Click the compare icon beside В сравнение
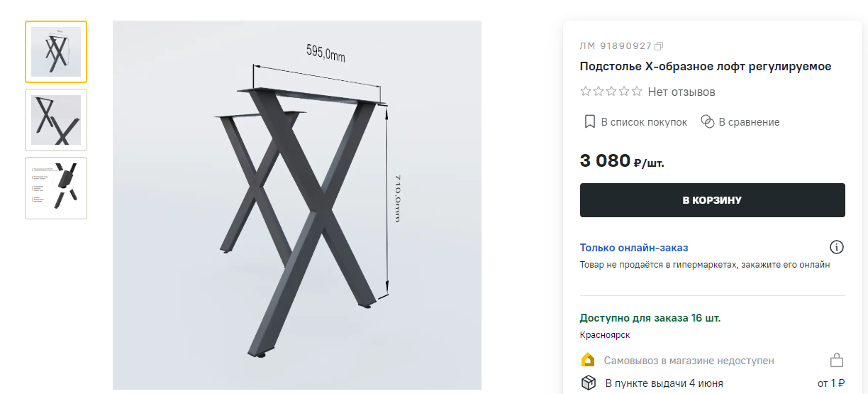This screenshot has width=868, height=394. tap(707, 122)
